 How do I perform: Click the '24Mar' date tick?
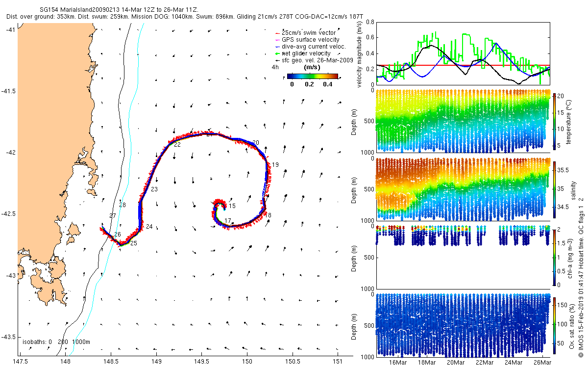(x=514, y=362)
